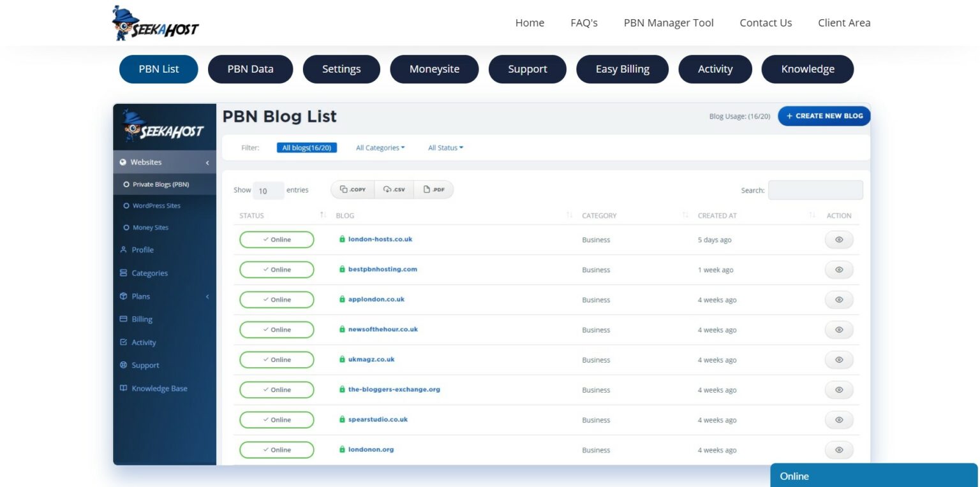This screenshot has width=980, height=487.
Task: Open the Knowledge Base sidebar icon
Action: 123,388
